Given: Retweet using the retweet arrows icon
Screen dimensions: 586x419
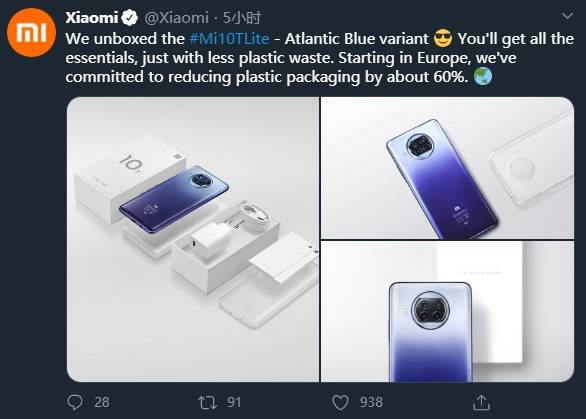Looking at the screenshot, I should [x=207, y=403].
